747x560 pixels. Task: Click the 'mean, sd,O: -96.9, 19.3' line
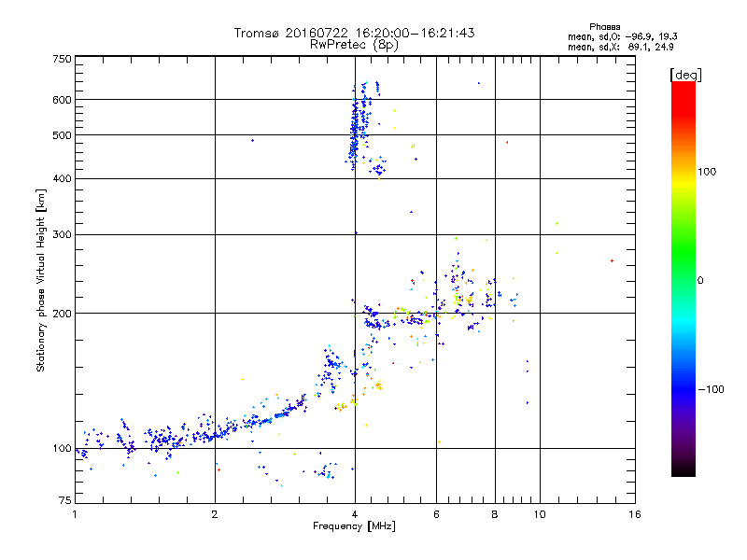coord(622,36)
